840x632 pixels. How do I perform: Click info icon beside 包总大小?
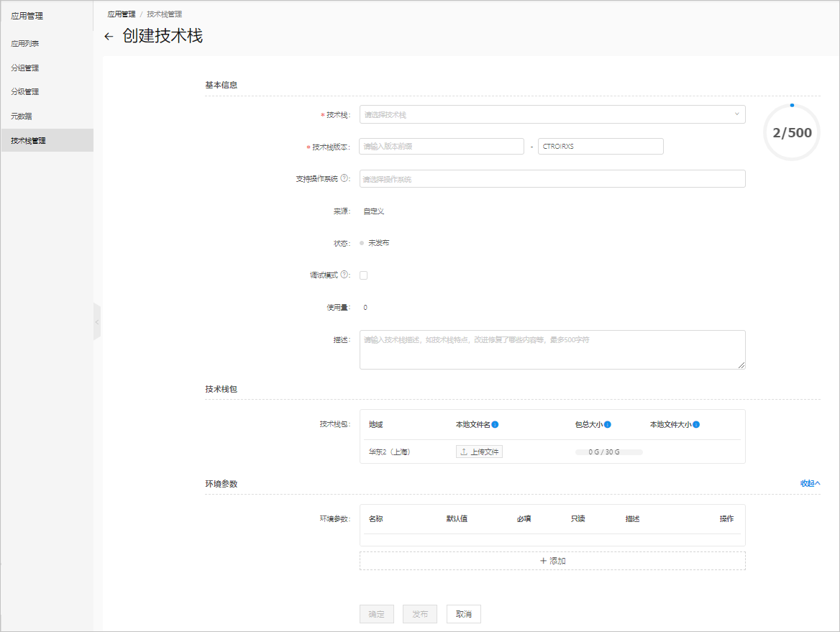tap(608, 425)
